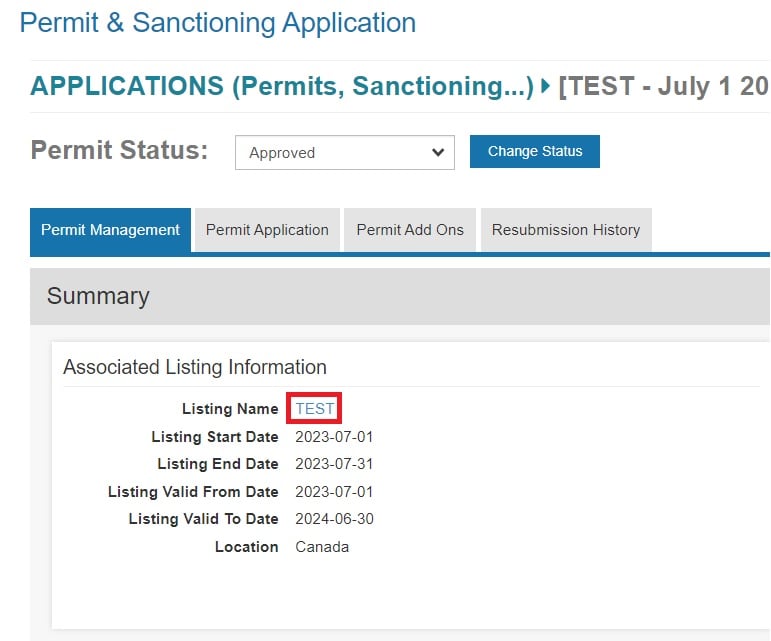Viewport: 771px width, 641px height.
Task: Select the Permit Add Ons tab
Action: point(410,230)
